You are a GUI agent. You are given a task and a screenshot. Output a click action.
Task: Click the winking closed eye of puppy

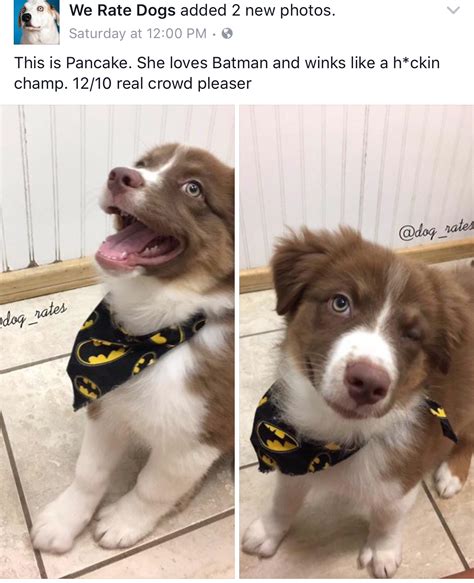413,330
